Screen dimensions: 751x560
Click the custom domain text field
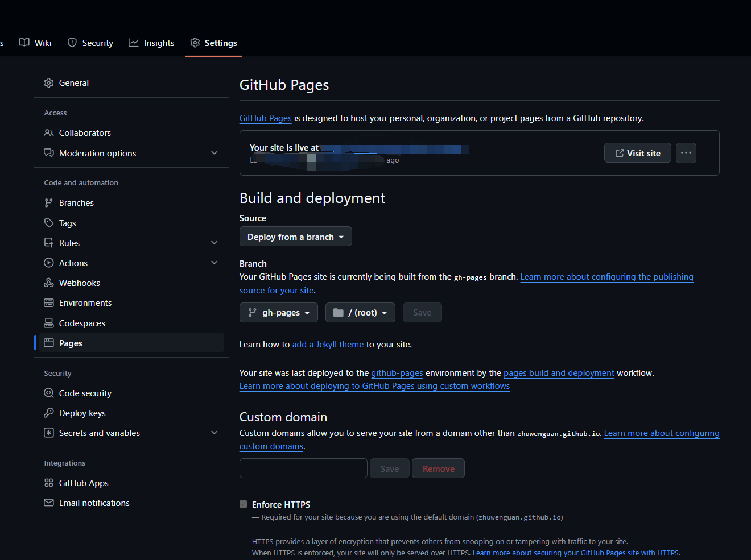(303, 468)
